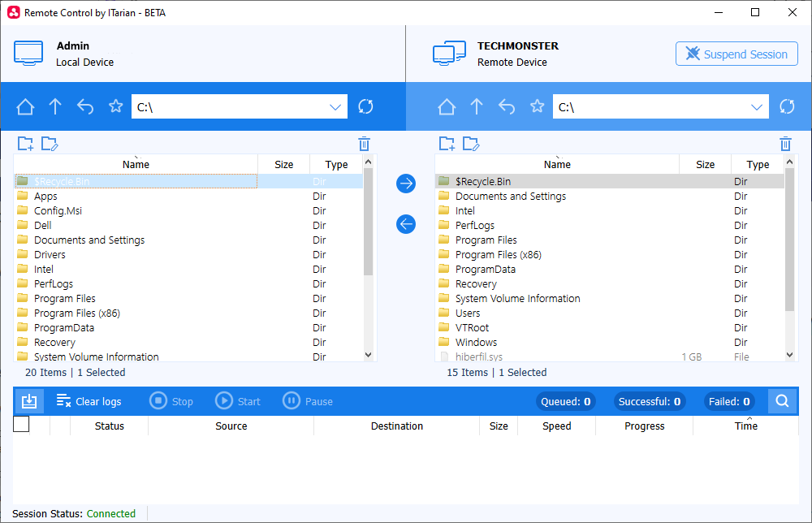Select remote System Volume Information folder
The image size is (812, 523).
point(610,299)
